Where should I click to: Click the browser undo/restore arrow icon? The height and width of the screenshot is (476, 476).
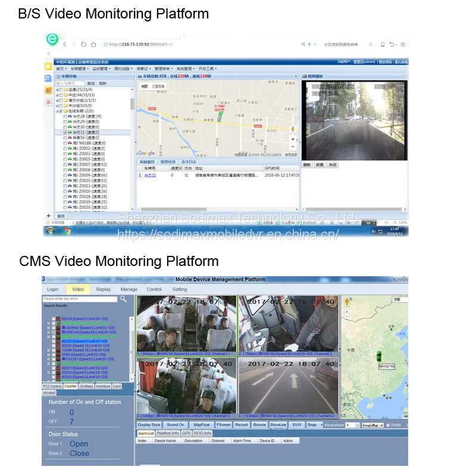pyautogui.click(x=392, y=44)
